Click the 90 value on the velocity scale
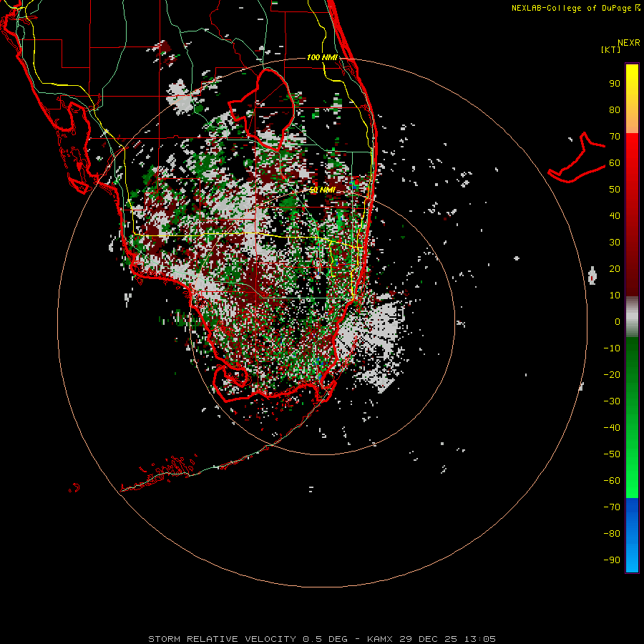 tap(615, 84)
